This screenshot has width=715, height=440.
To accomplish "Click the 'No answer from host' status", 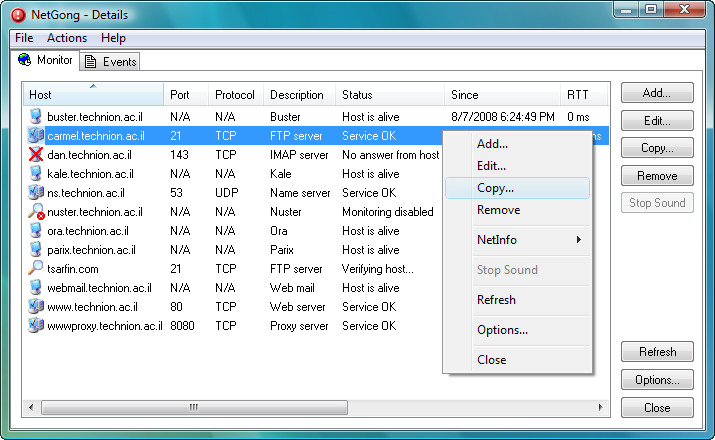I will tap(390, 155).
